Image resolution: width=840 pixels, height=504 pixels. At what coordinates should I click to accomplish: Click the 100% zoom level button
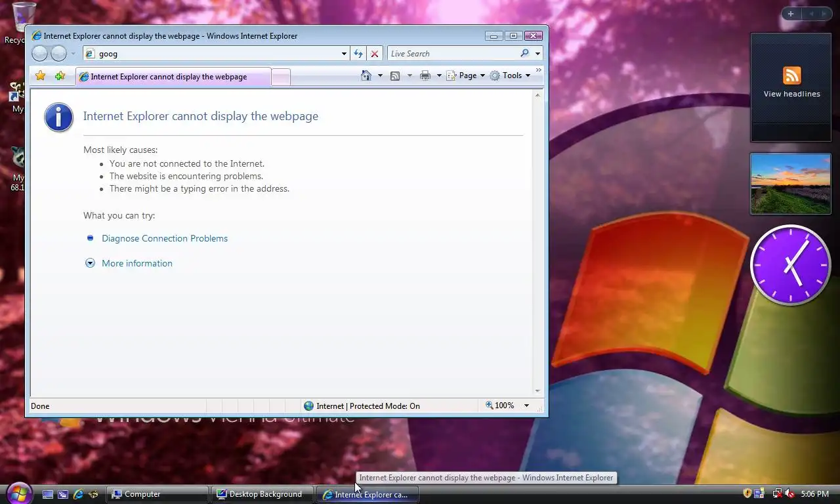(499, 406)
